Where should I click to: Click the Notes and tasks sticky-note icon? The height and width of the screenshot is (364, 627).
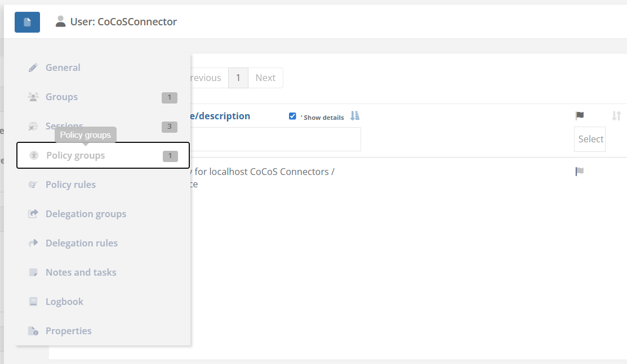33,272
